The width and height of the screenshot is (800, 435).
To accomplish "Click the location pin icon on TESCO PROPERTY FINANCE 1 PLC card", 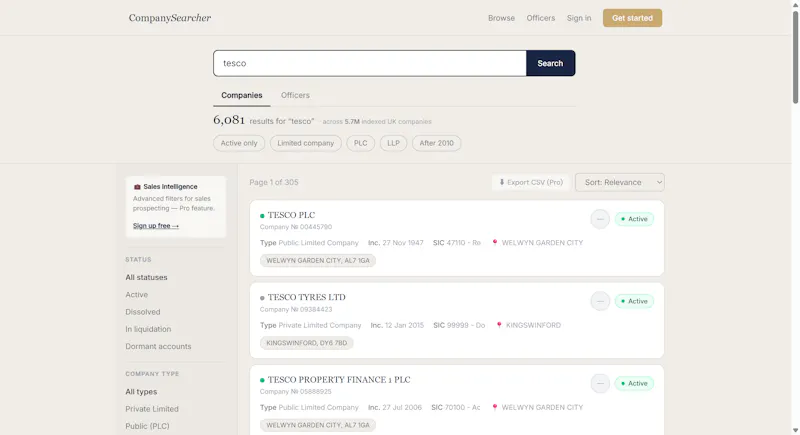I will click(494, 407).
